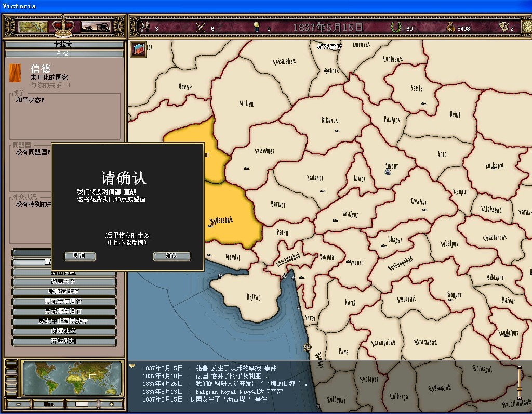The height and width of the screenshot is (414, 532).
Task: Click the Bombay harbor emblem icon
Action: [308, 347]
